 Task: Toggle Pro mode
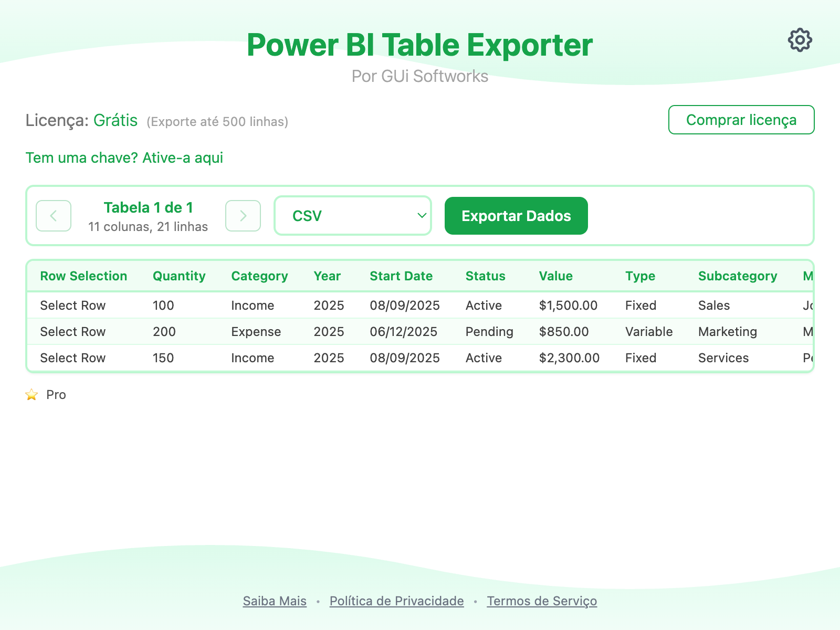click(x=46, y=395)
